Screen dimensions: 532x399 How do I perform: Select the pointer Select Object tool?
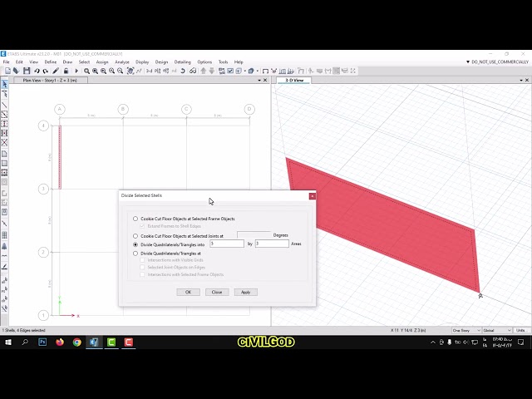click(4, 84)
